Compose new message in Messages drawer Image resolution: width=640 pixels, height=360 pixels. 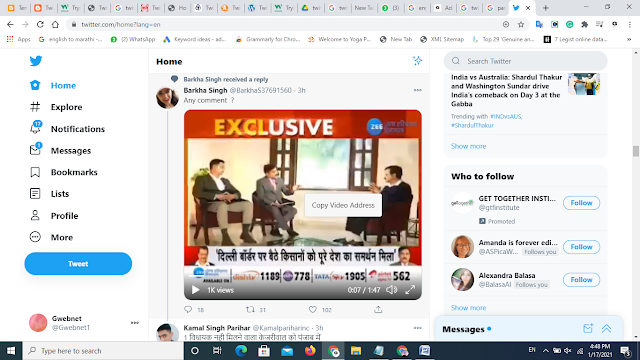pos(588,329)
